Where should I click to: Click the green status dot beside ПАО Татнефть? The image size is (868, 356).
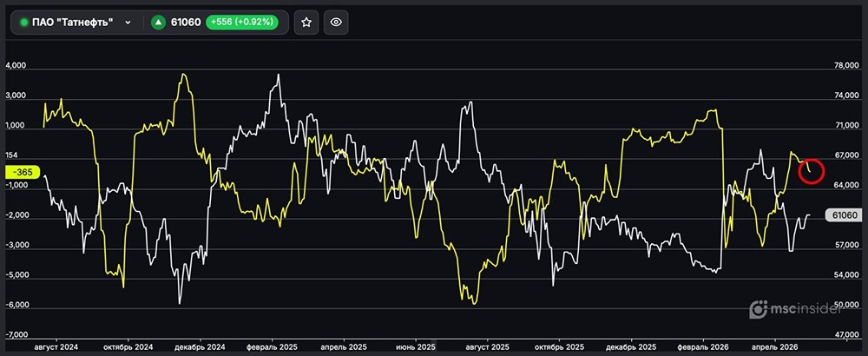(23, 23)
